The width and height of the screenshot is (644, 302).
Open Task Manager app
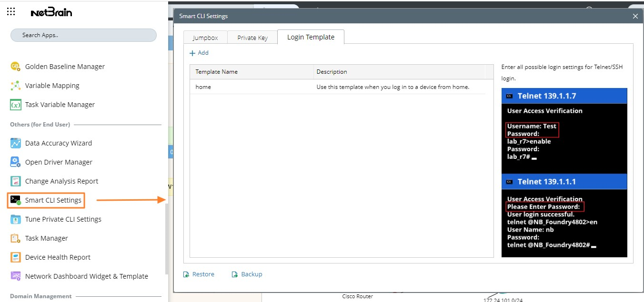click(x=47, y=238)
